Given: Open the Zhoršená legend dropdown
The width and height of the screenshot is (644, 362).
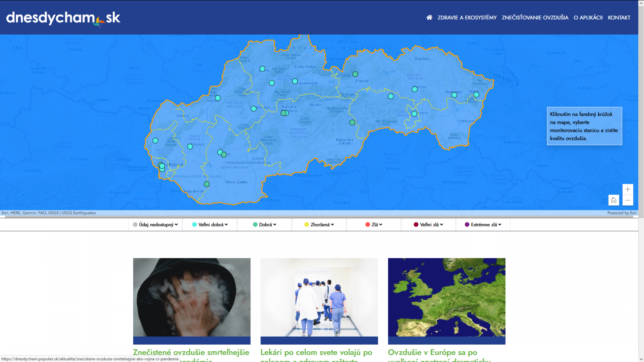Looking at the screenshot, I should pos(319,225).
